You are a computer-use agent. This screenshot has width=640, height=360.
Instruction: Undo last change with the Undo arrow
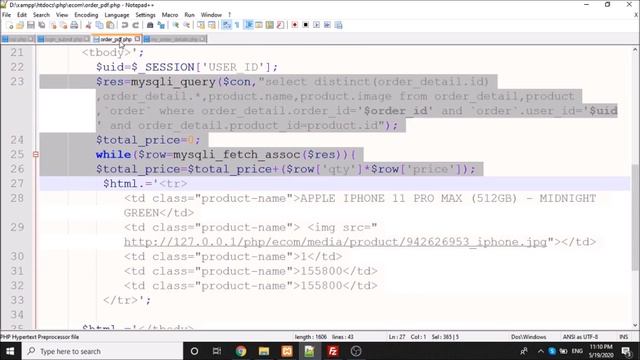(124, 25)
